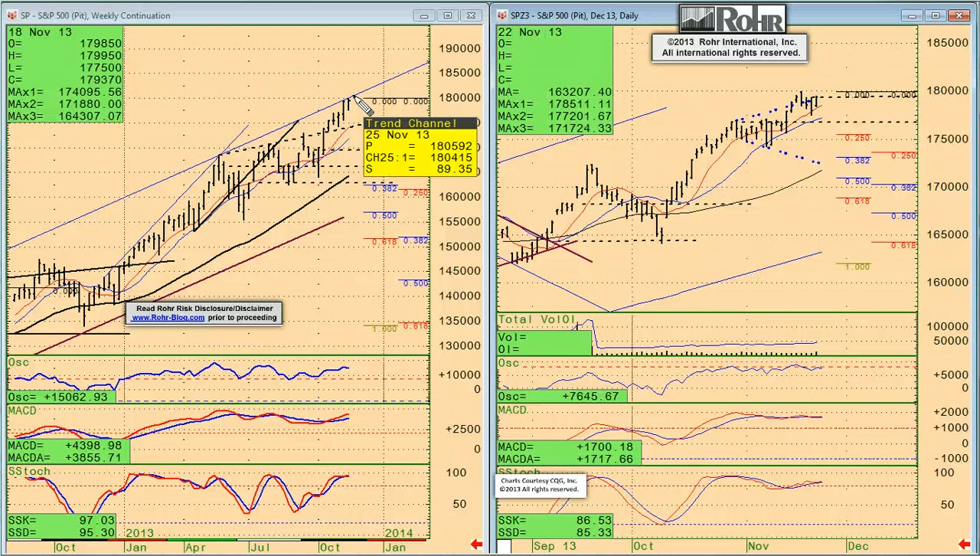Click the 22 Nov 13 date header
The image size is (980, 556).
[530, 32]
